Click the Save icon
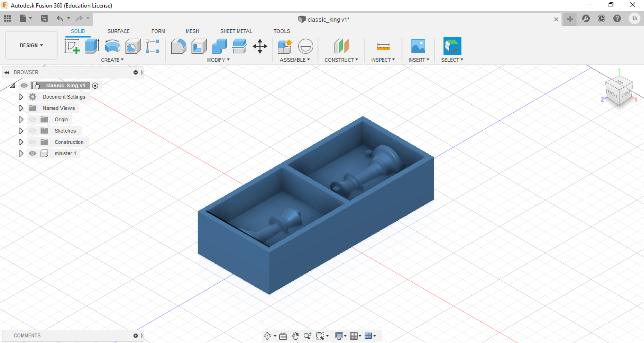644x343 pixels. click(x=44, y=18)
